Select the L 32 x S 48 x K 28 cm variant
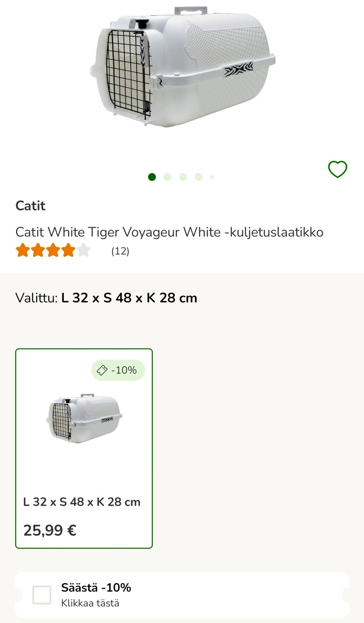 coord(83,448)
